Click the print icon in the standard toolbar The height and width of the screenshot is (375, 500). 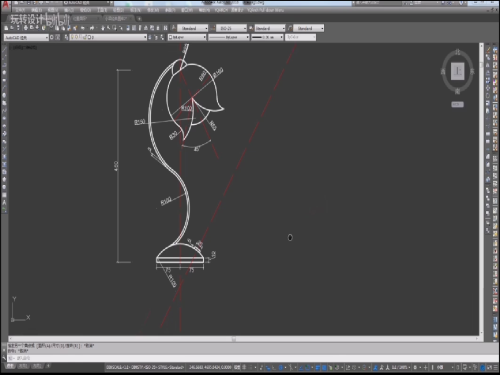[x=26, y=28]
